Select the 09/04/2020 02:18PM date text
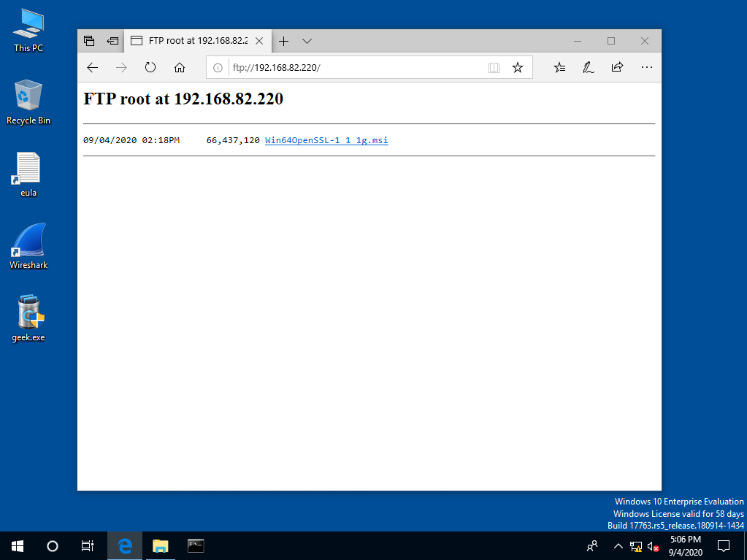Screen dimensions: 747x560 (x=131, y=140)
